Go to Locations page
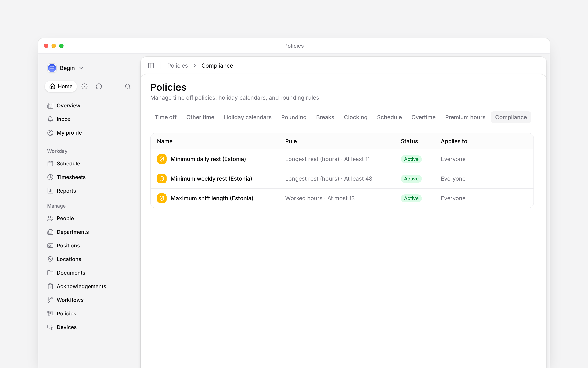The image size is (588, 368). [69, 259]
